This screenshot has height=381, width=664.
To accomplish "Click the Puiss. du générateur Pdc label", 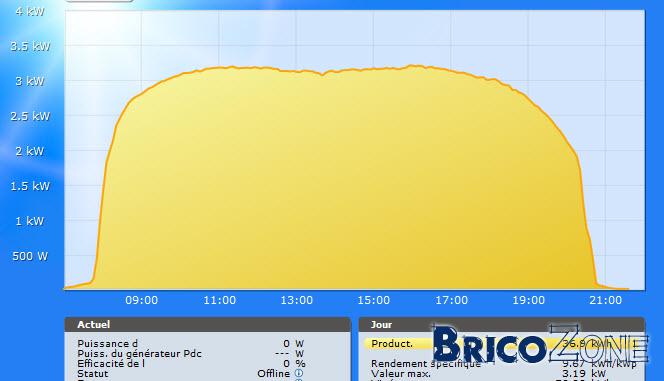I will pos(139,353).
